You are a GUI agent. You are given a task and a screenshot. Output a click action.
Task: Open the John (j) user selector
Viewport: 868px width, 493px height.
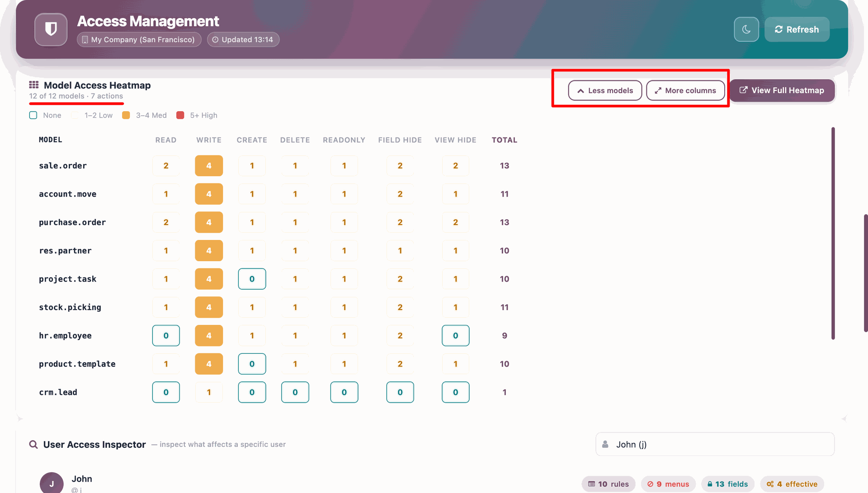click(x=715, y=445)
